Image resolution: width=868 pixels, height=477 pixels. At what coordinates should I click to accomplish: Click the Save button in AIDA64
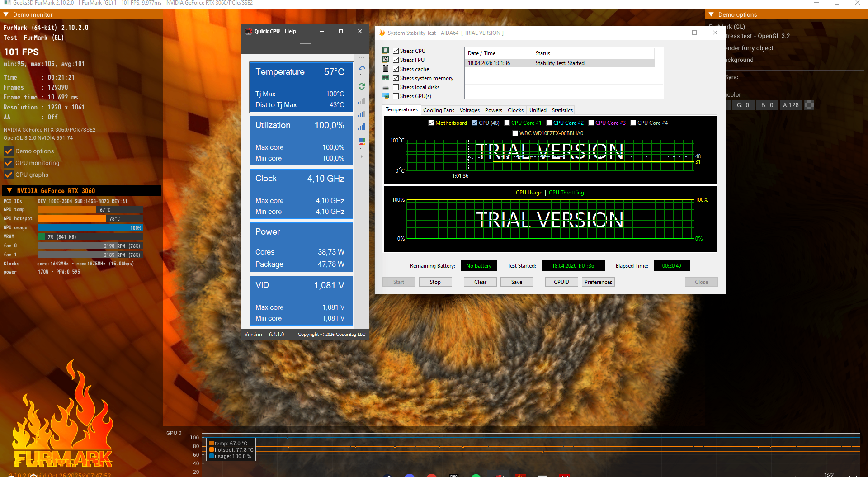pos(517,282)
